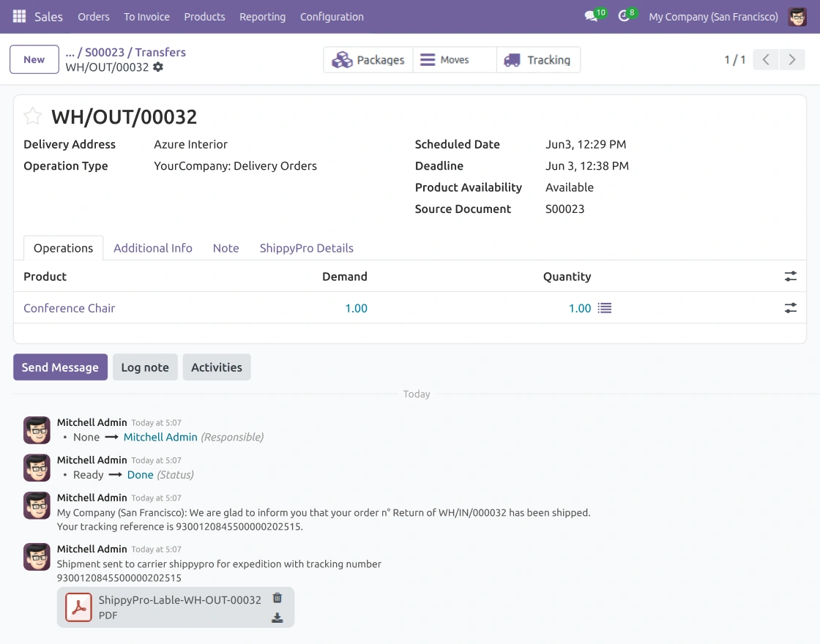
Task: Switch to the ShippyPro Details tab
Action: (307, 248)
